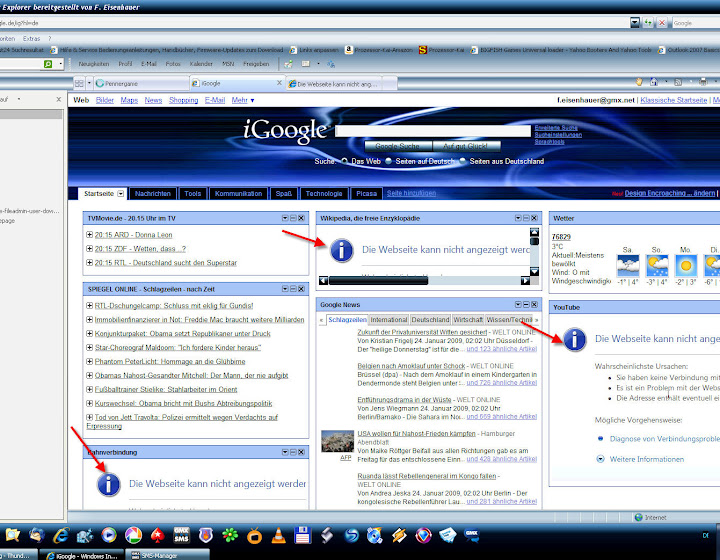720x560 pixels.
Task: Launch Internet Explorer from quick launch
Action: [61, 535]
